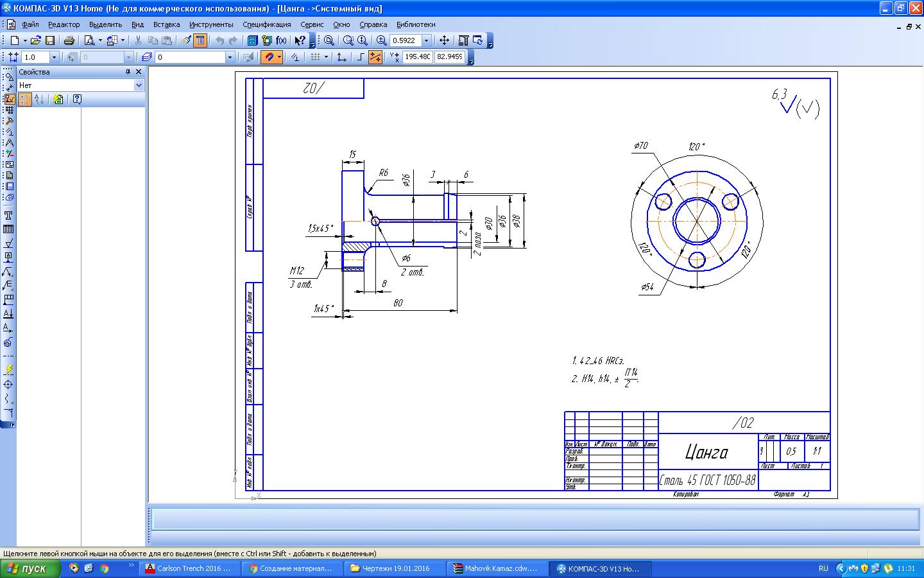Click the Open file folder icon
Viewport: 924px width, 578px height.
pyautogui.click(x=36, y=40)
